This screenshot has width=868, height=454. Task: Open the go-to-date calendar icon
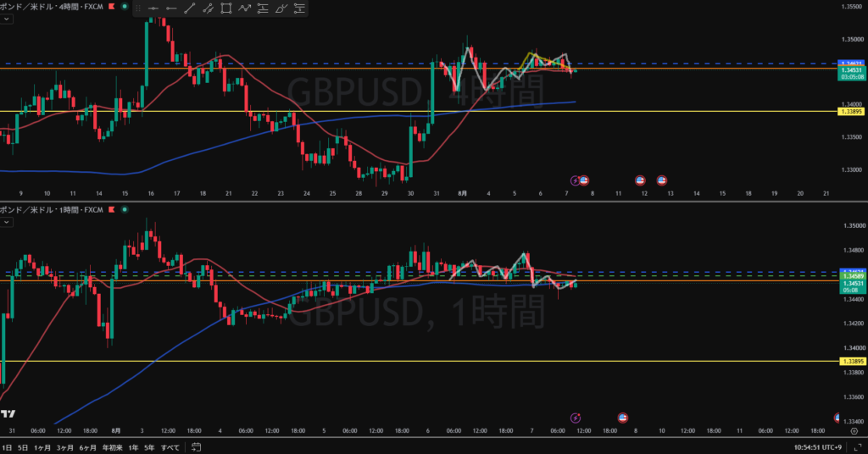click(x=196, y=447)
